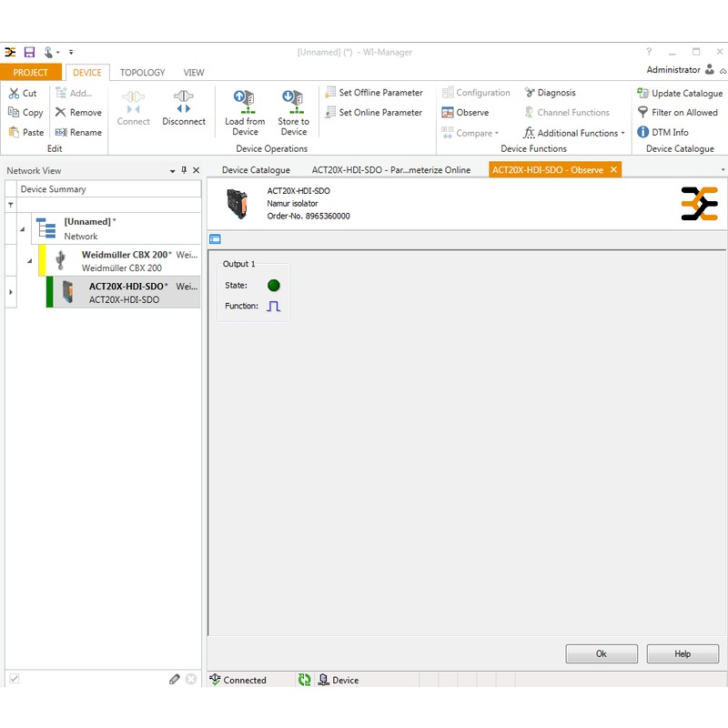
Task: Click the Network View filter input field
Action: point(109,205)
